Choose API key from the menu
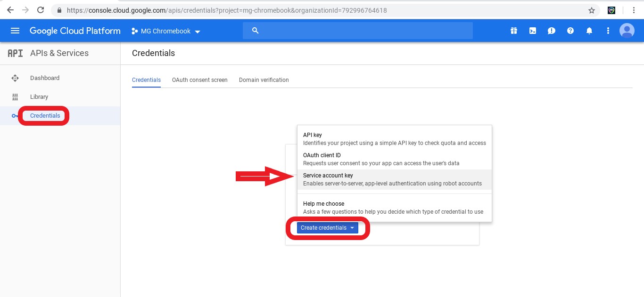Viewport: 644px width, 297px height. pos(395,139)
